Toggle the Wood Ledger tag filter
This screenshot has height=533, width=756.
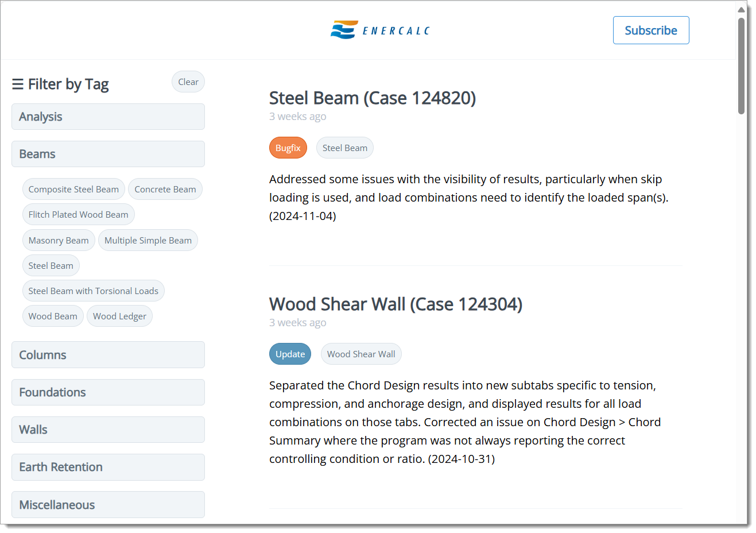pyautogui.click(x=119, y=316)
